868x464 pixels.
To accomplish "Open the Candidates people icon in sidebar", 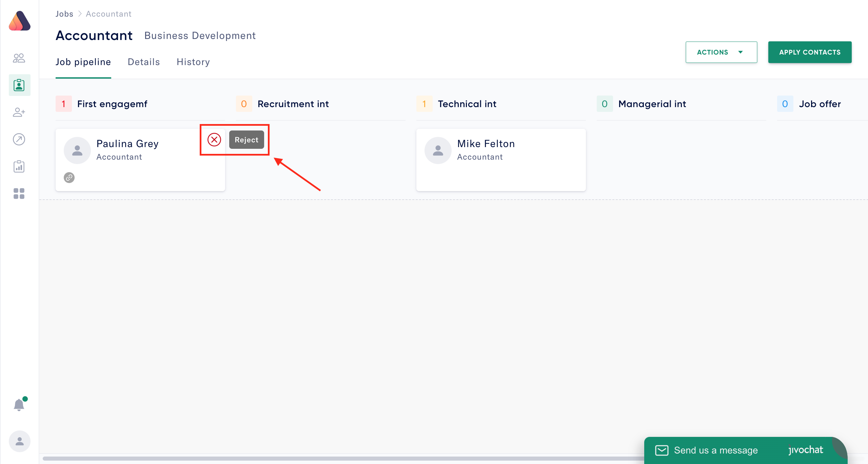I will (x=19, y=58).
